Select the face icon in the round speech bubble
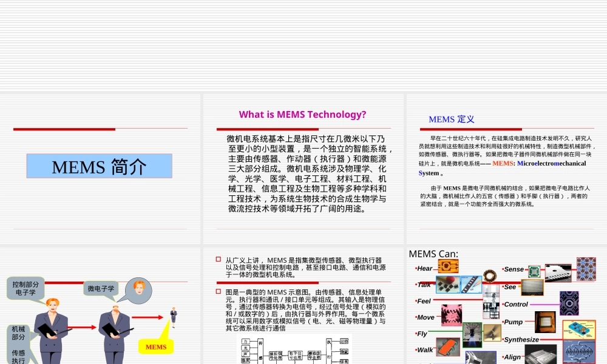This screenshot has width=607, height=364. coord(139,288)
